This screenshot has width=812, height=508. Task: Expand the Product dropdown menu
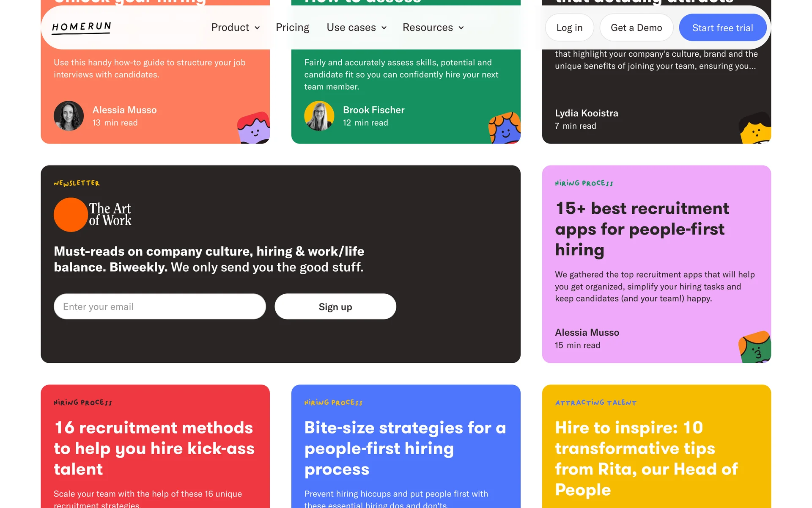click(236, 28)
